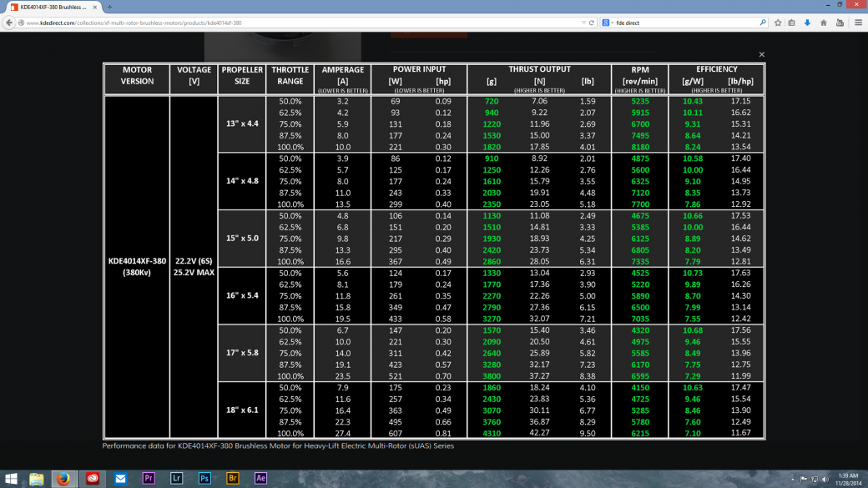Image resolution: width=868 pixels, height=488 pixels.
Task: Open Adobe Creative Cloud from the taskbar
Action: 93,479
